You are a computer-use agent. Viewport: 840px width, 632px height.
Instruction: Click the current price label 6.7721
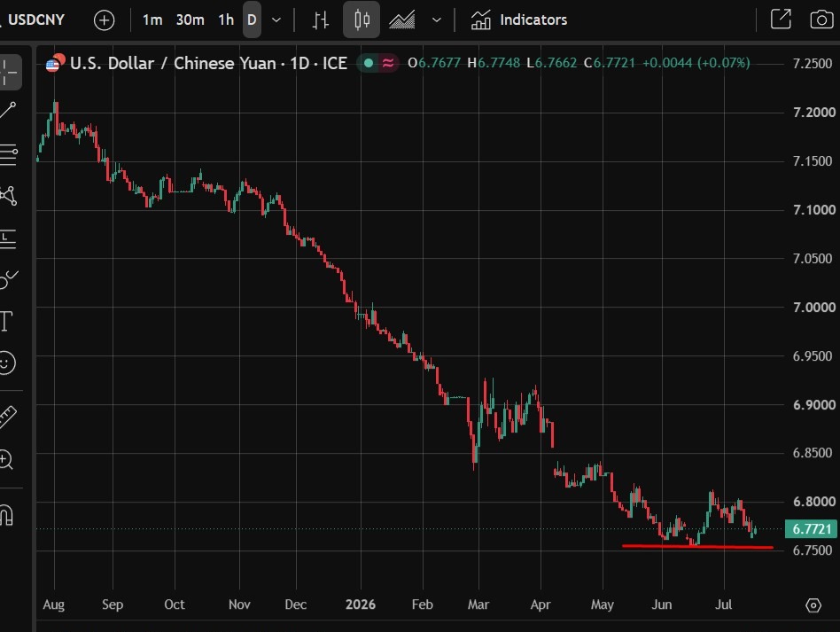(x=811, y=529)
